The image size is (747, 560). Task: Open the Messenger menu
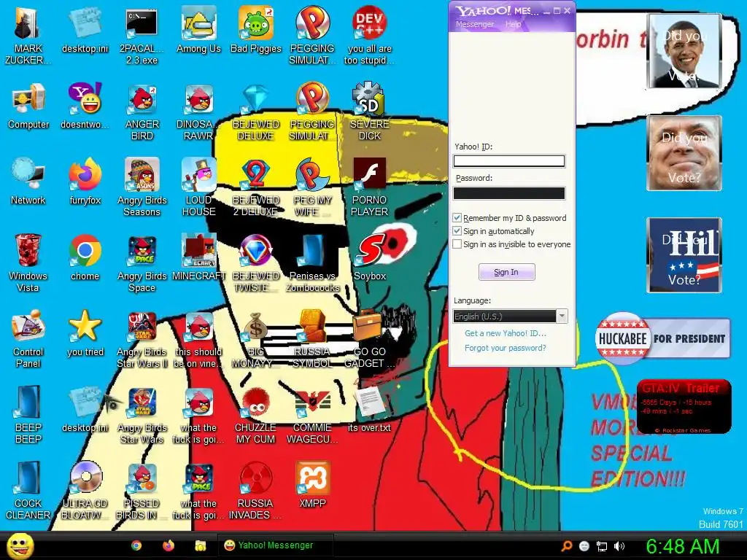(x=474, y=24)
